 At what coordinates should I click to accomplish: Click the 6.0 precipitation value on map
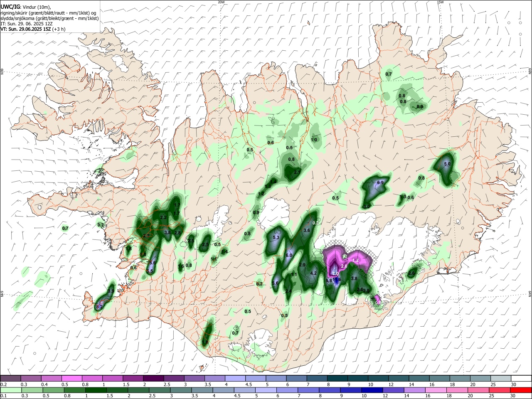(289, 255)
